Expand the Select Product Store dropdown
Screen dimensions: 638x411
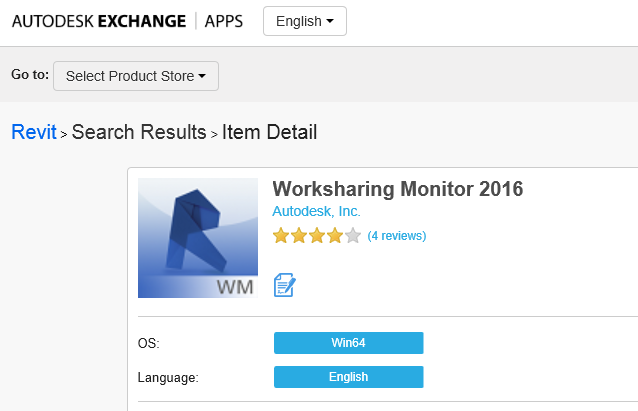[135, 76]
